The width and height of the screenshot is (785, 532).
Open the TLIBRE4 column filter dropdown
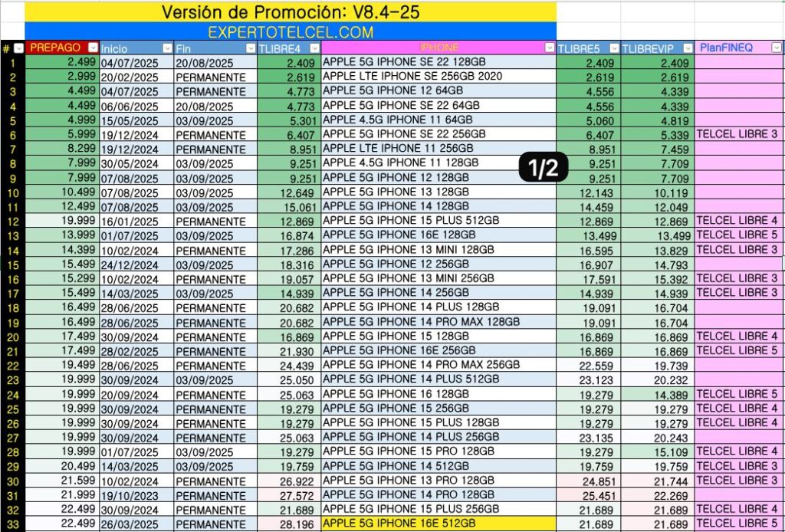click(314, 48)
